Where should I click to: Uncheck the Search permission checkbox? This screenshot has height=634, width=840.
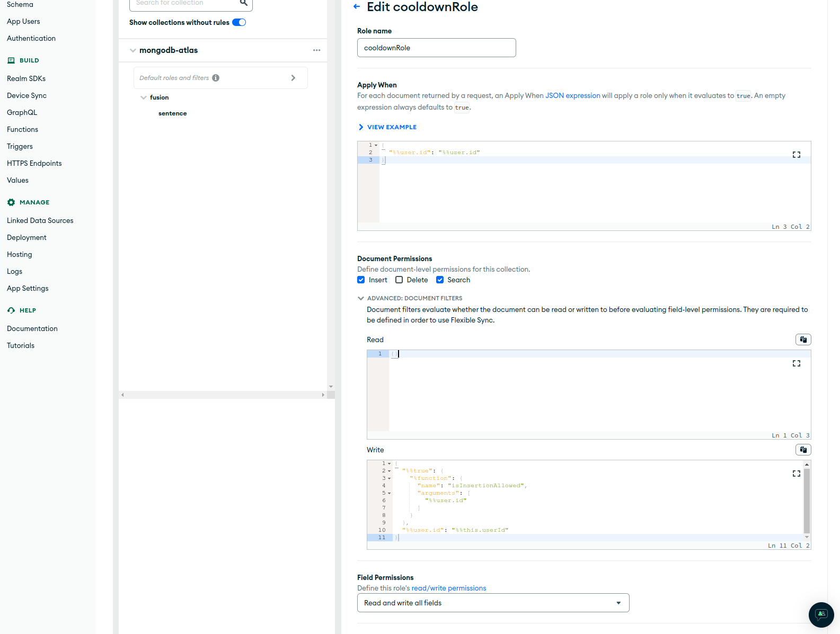click(x=440, y=280)
